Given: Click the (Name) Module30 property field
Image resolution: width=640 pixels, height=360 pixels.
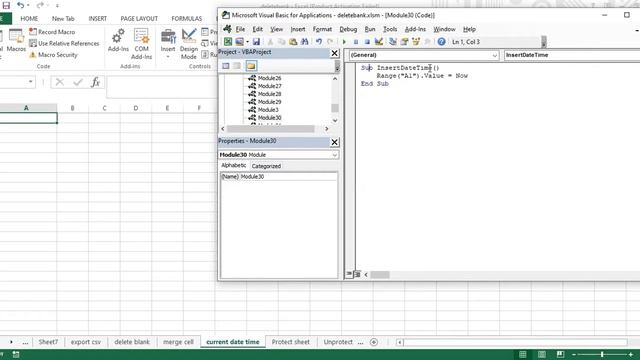Looking at the screenshot, I should (x=279, y=177).
